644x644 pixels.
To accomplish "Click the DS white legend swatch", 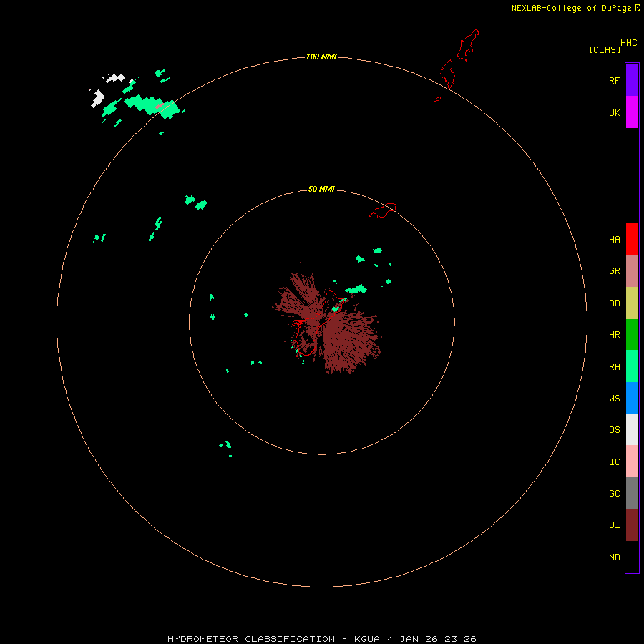I will point(632,429).
